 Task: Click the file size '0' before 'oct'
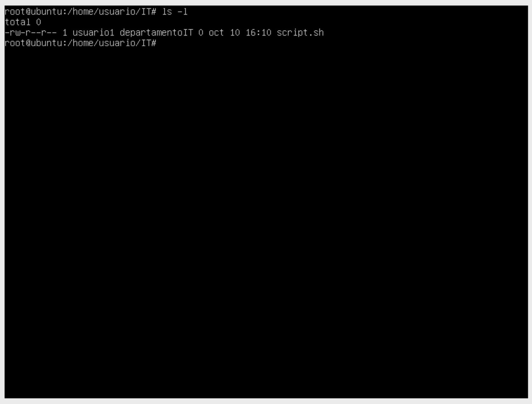pyautogui.click(x=201, y=33)
